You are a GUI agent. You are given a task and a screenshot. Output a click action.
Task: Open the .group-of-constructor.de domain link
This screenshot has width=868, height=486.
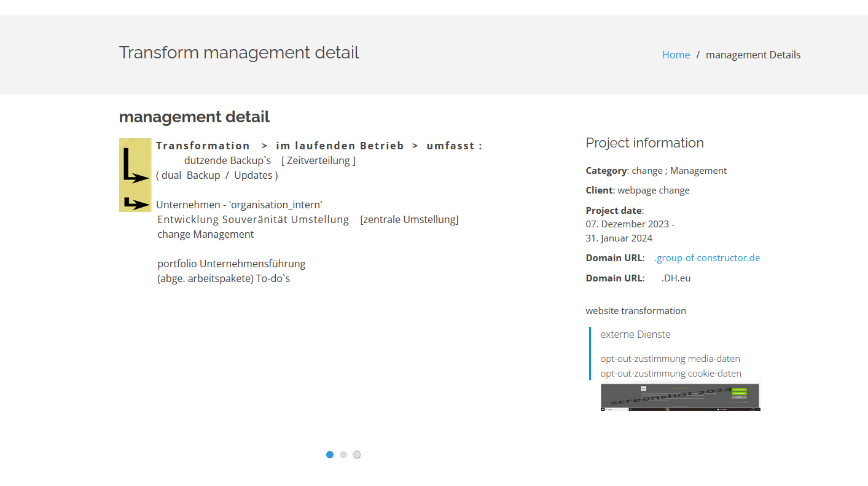click(x=706, y=258)
